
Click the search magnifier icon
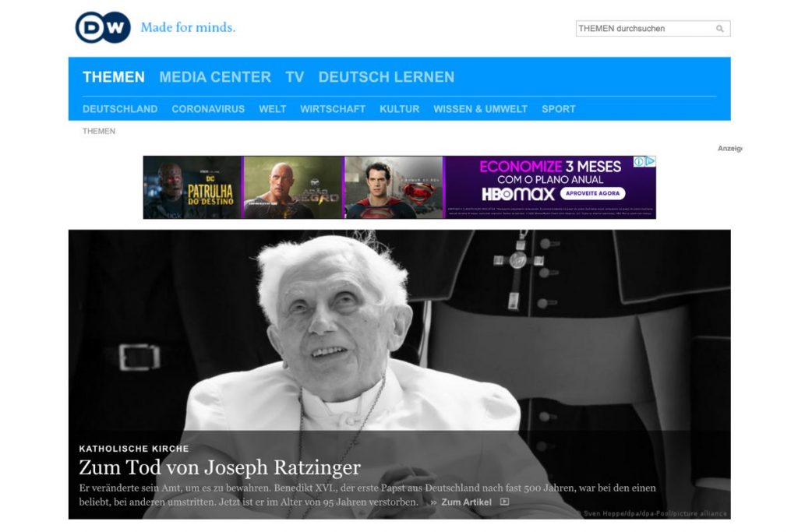[x=720, y=29]
